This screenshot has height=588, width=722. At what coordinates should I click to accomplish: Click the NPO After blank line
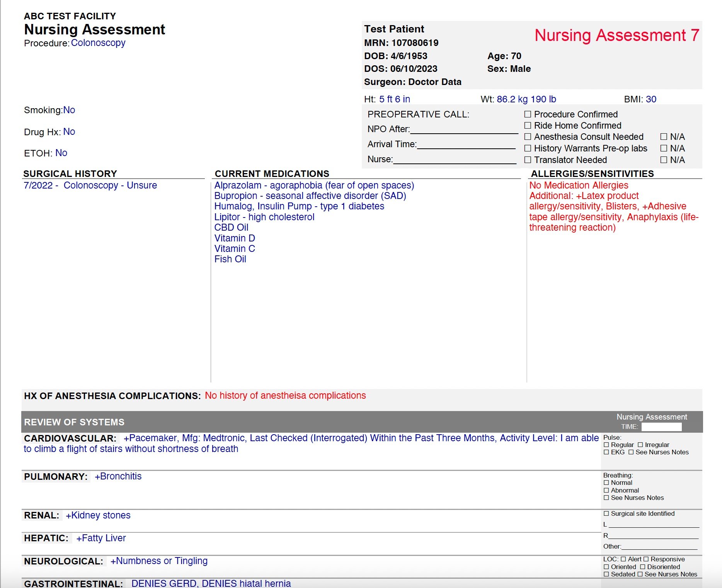coord(464,130)
